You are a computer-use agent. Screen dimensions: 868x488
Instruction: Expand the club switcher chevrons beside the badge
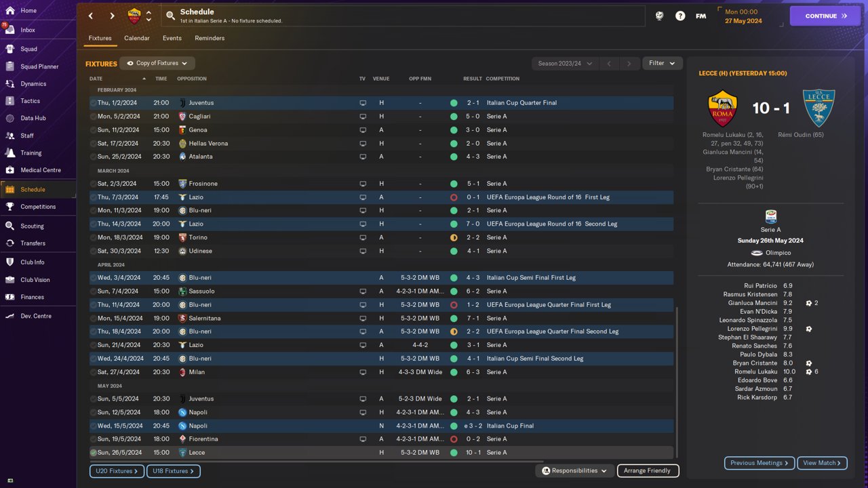pos(149,16)
